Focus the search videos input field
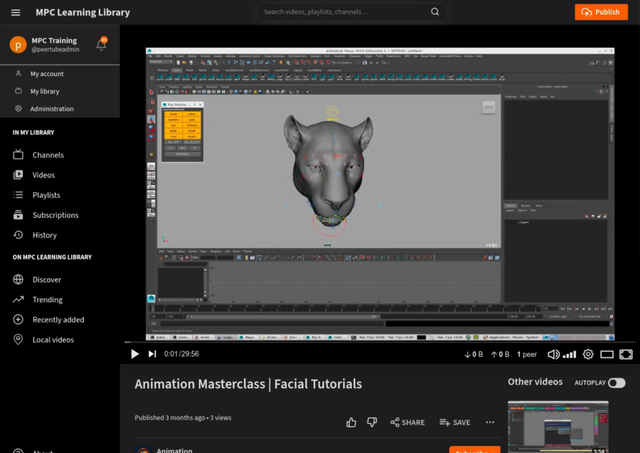This screenshot has height=453, width=640. pos(345,12)
